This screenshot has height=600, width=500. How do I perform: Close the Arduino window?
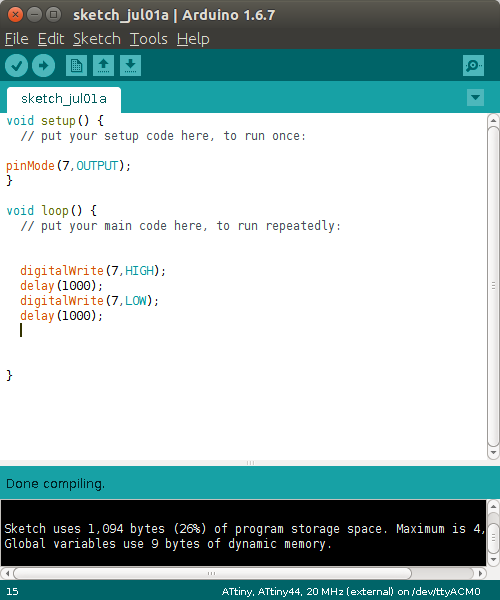[15, 15]
